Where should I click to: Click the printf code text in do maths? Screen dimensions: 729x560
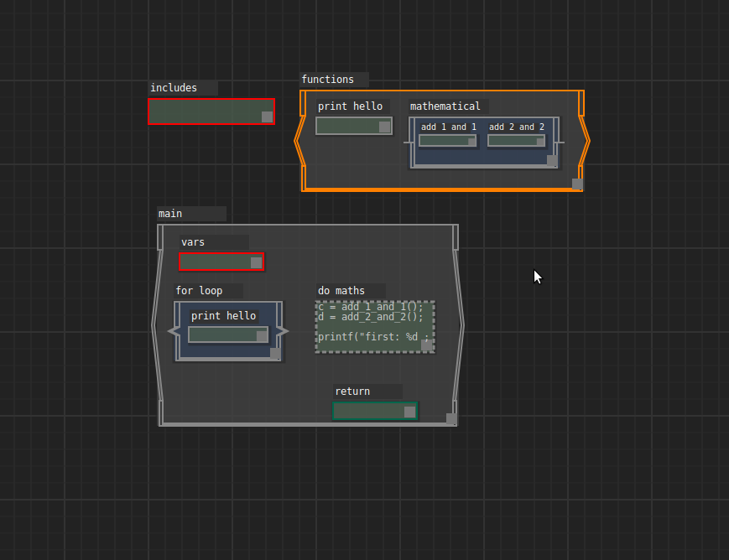point(369,336)
